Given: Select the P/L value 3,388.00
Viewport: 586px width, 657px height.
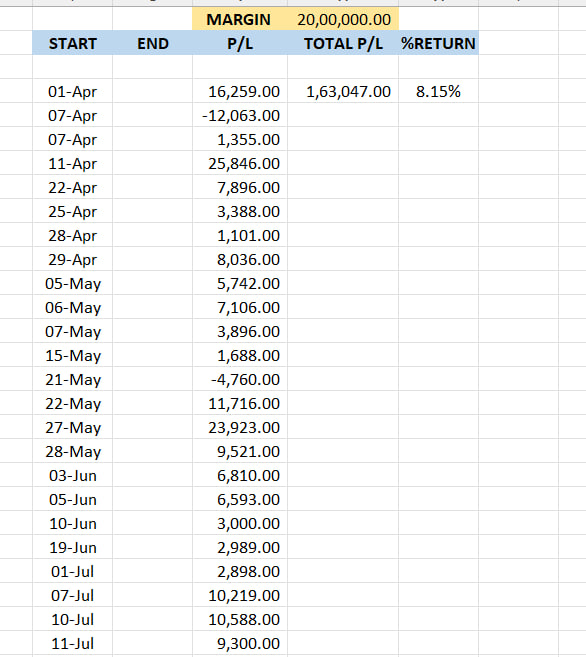Looking at the screenshot, I should coord(240,211).
